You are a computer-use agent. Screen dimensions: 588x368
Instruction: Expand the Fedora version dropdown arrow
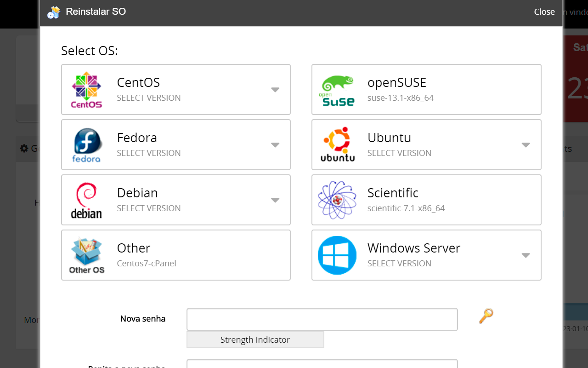(x=275, y=145)
